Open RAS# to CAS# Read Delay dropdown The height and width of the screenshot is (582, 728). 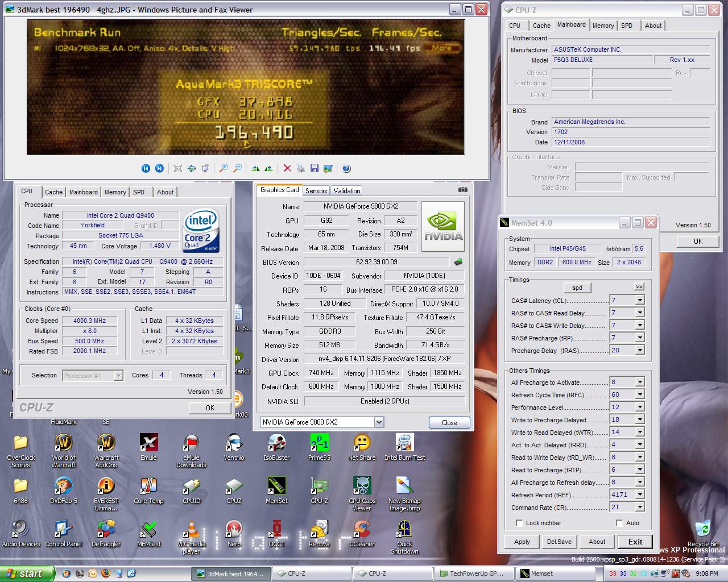click(x=640, y=313)
